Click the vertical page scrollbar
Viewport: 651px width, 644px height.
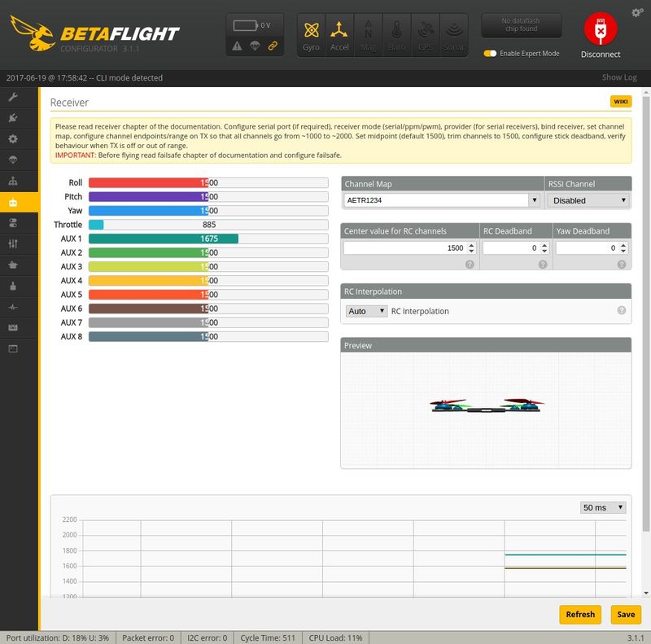pos(645,313)
